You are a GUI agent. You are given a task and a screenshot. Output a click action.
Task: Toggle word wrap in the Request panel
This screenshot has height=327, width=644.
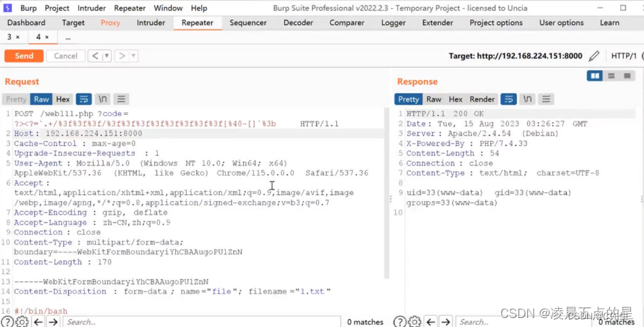point(84,99)
